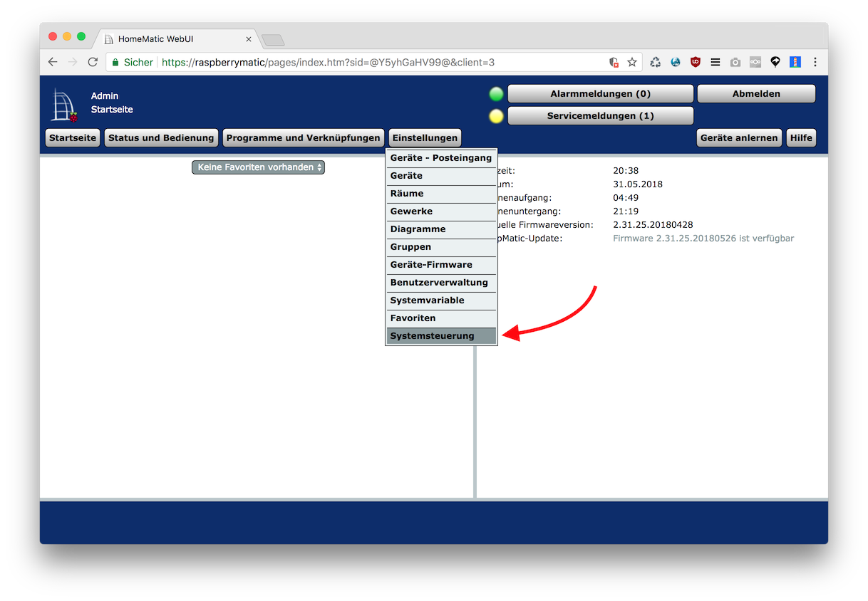Open the Chrome three-dot menu

pyautogui.click(x=815, y=63)
